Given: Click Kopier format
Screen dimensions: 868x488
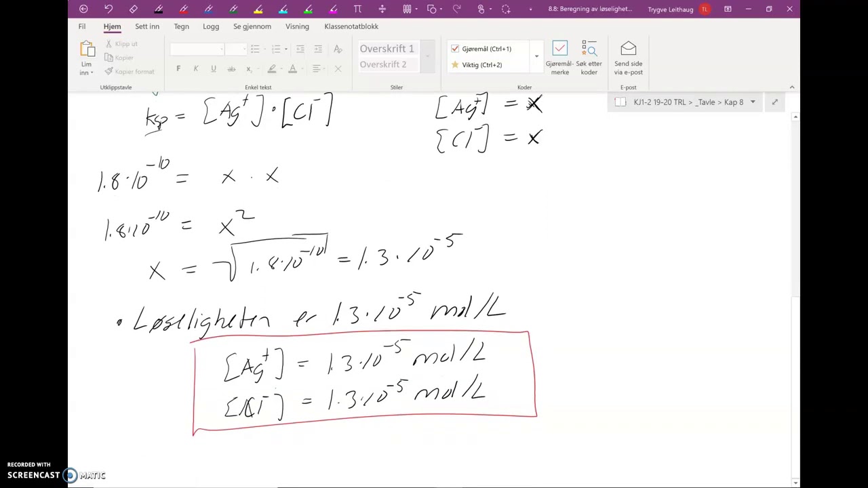Looking at the screenshot, I should point(130,71).
